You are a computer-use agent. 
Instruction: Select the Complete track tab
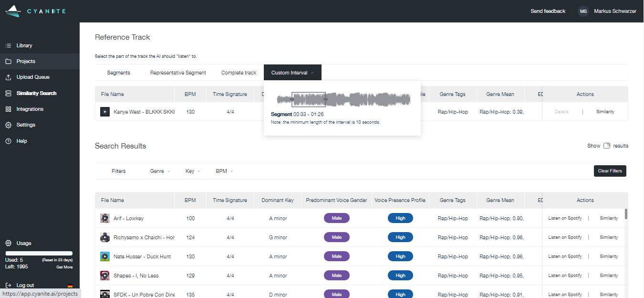(239, 72)
